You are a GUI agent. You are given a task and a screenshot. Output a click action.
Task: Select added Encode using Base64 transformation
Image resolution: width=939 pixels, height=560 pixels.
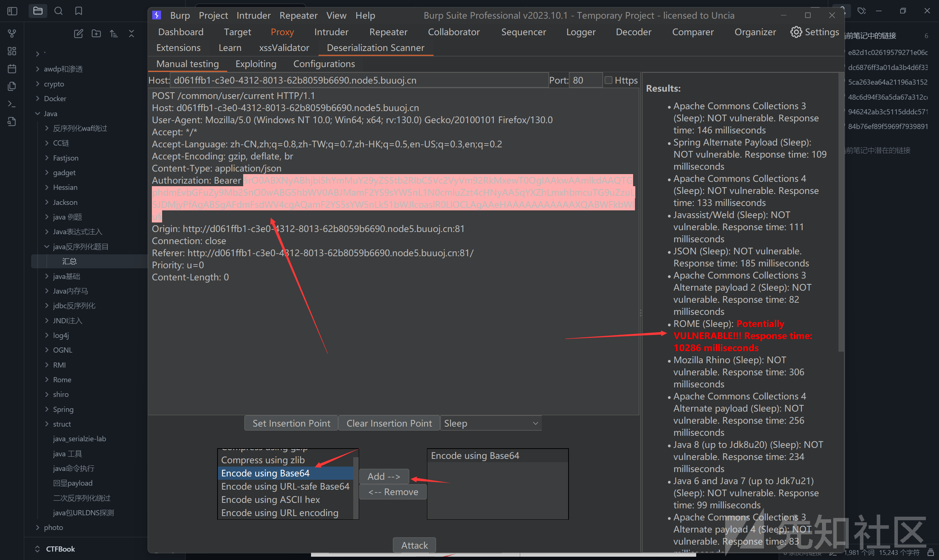(497, 456)
